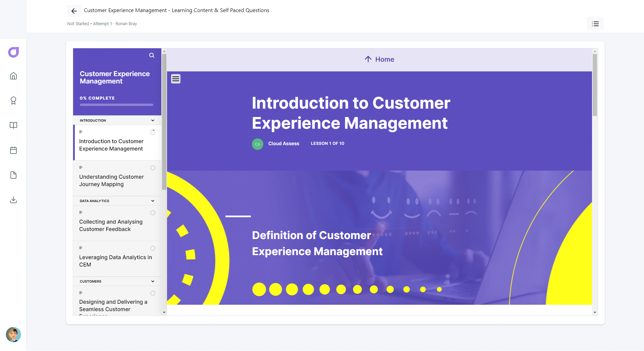This screenshot has height=351, width=644.
Task: Click lesson icon above Leveraging Data Analytics
Action: tap(81, 248)
